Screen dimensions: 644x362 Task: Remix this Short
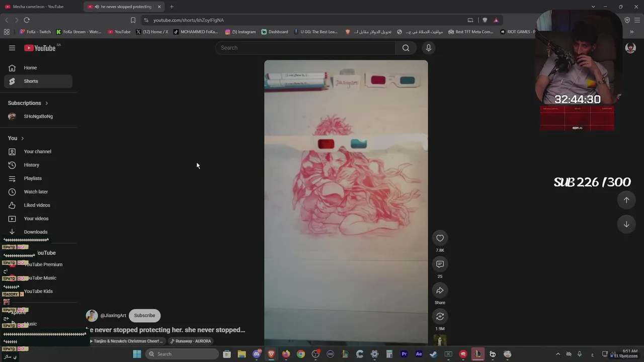coord(440,316)
